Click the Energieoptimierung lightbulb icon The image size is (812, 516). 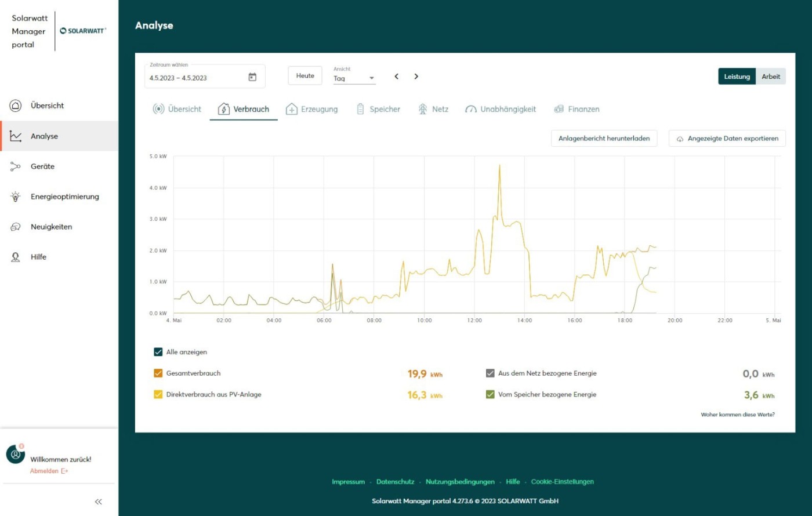click(16, 197)
